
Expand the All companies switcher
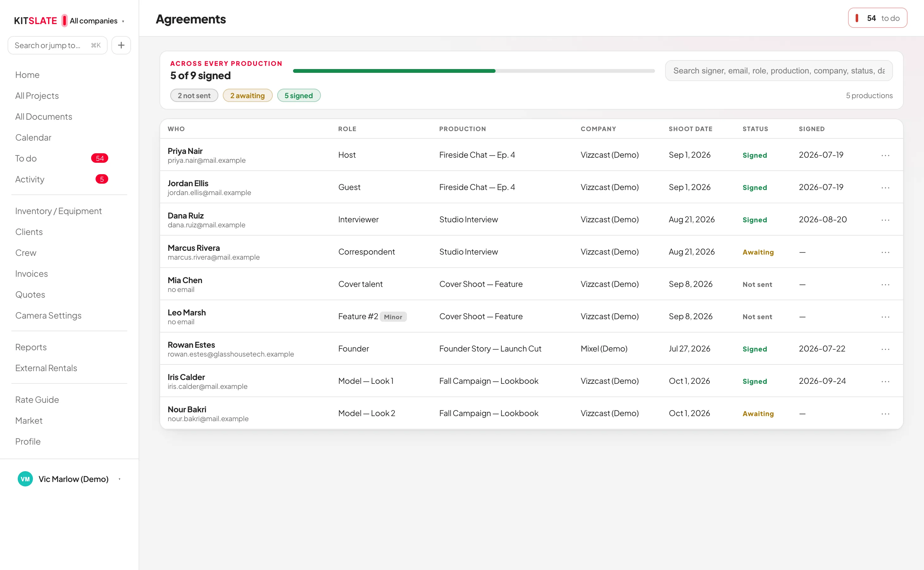tap(97, 21)
